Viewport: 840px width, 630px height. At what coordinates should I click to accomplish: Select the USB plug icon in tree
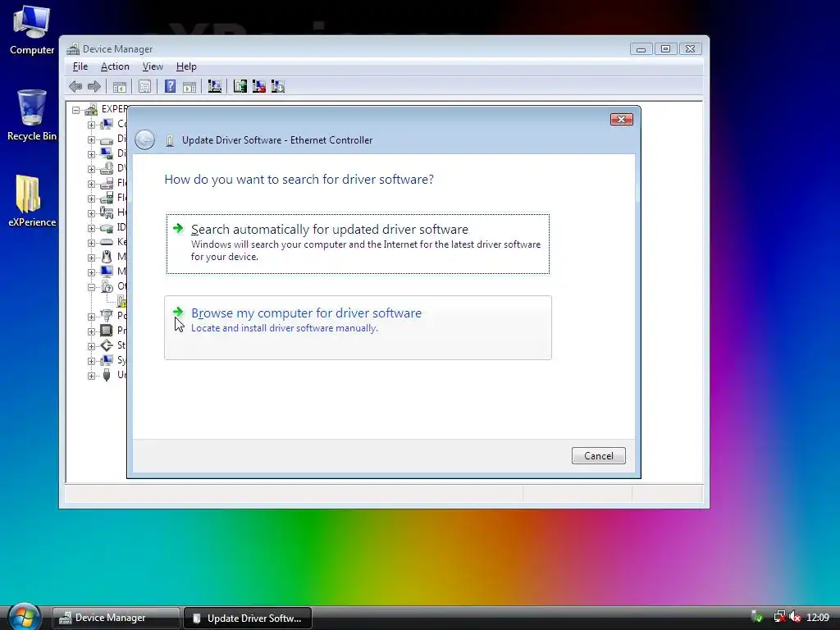click(x=107, y=374)
